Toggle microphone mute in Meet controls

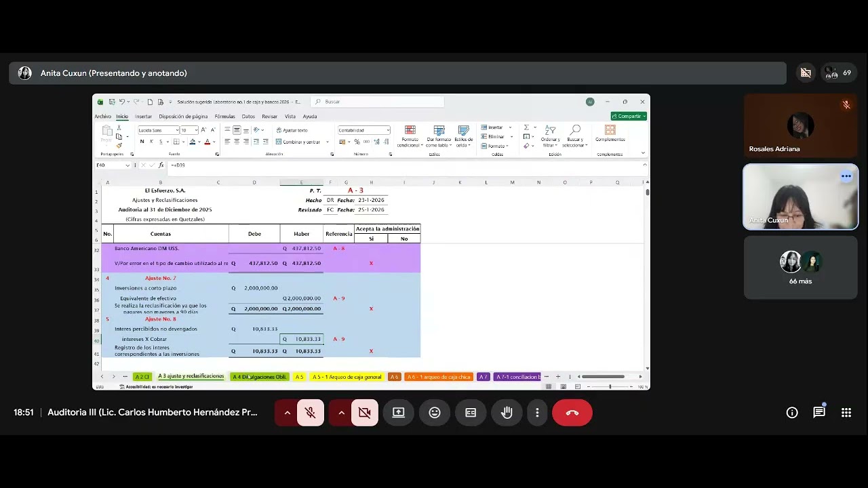[311, 413]
